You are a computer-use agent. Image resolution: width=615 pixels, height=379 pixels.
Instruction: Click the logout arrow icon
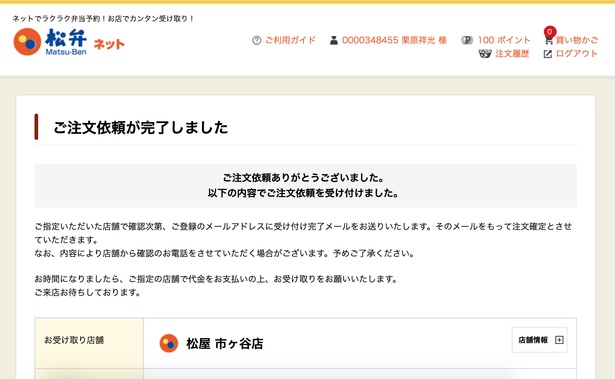tap(548, 54)
